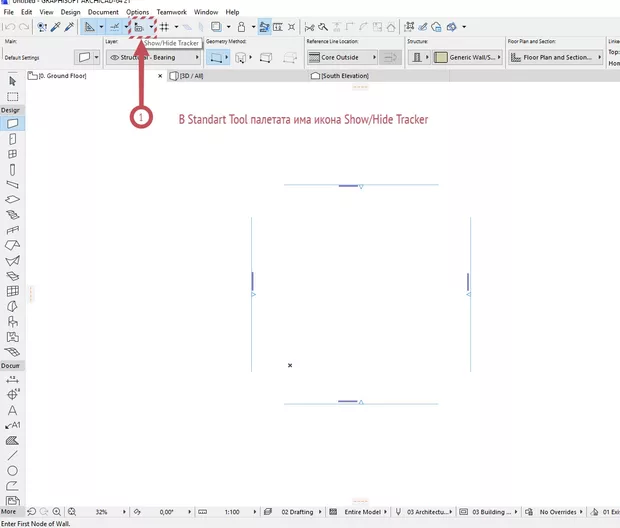Open Tracker options dropdown arrow

point(151,27)
